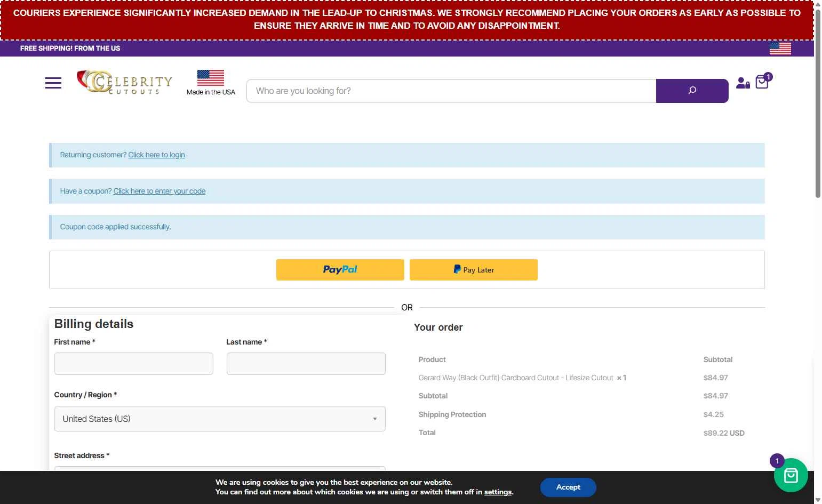822x504 pixels.
Task: Click the Made in the USA flag
Action: click(x=211, y=78)
